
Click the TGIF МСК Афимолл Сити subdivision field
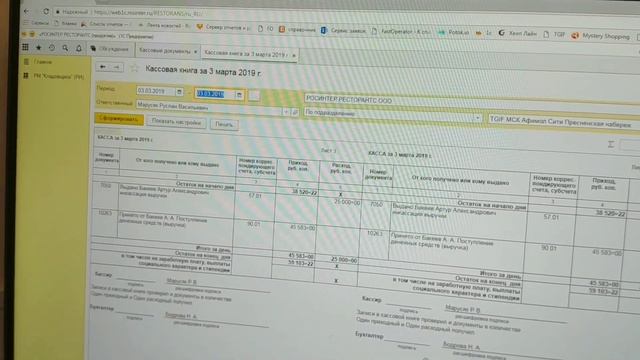coord(563,122)
